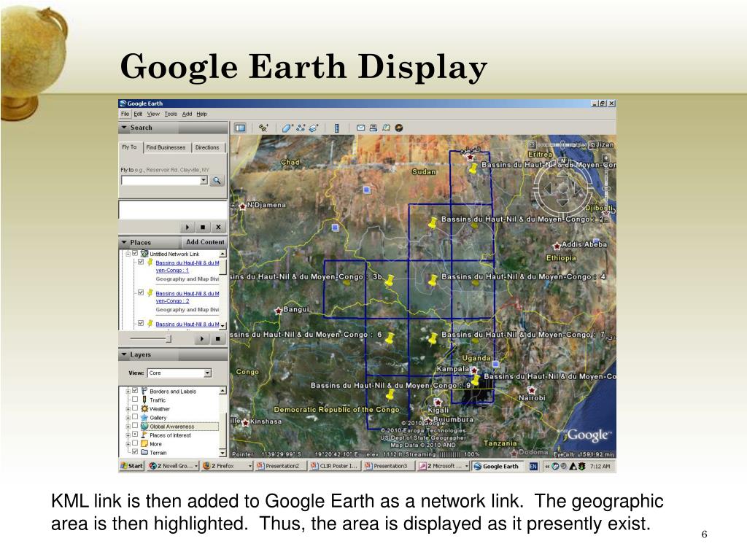Collapse the Places panel triangle

tap(124, 242)
